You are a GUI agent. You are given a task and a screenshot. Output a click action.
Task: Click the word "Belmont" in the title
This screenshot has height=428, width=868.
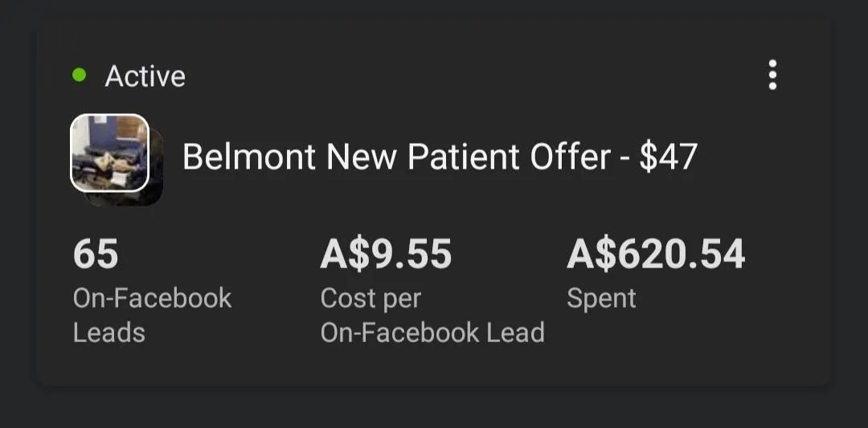(x=249, y=157)
